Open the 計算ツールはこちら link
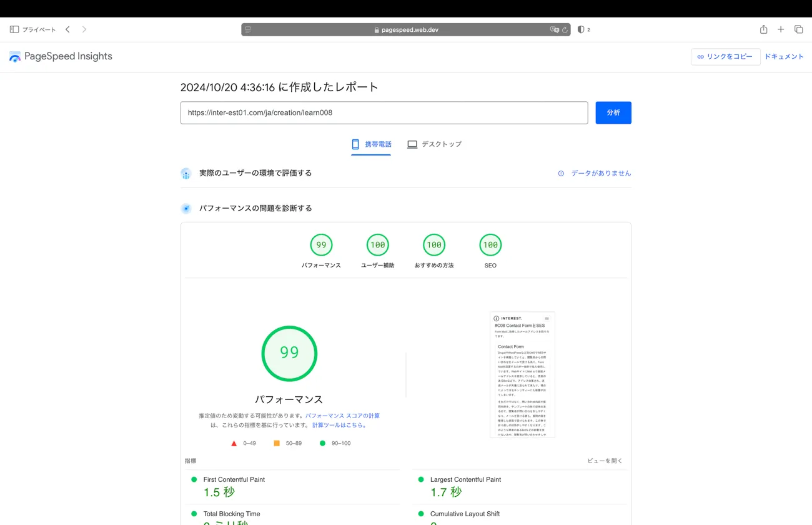 pyautogui.click(x=340, y=425)
